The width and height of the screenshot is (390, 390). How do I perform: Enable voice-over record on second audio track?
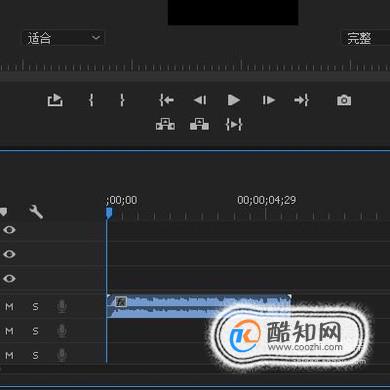(x=62, y=331)
